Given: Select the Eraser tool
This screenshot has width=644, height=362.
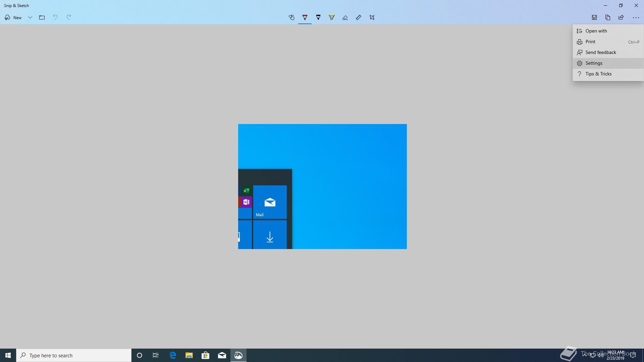Looking at the screenshot, I should (345, 17).
